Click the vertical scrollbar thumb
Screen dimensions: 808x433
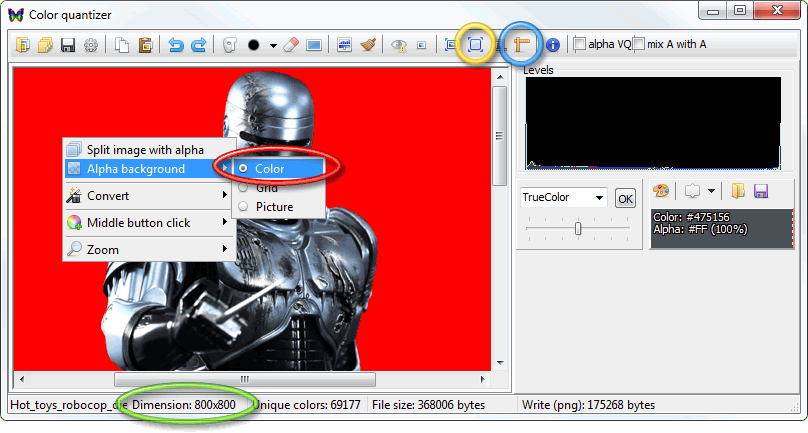(x=500, y=136)
